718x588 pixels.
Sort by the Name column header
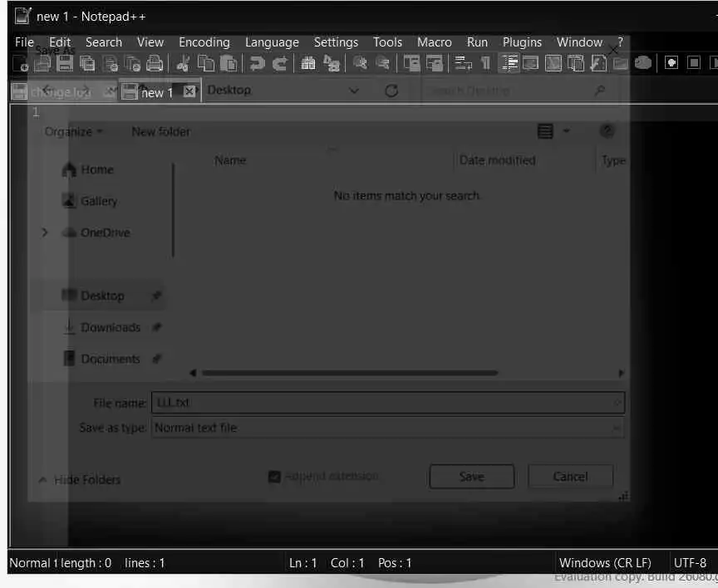pyautogui.click(x=230, y=160)
